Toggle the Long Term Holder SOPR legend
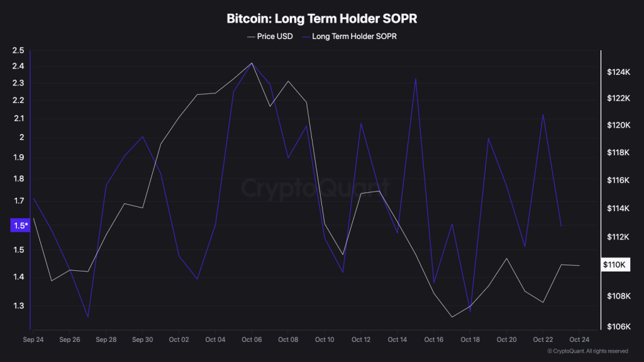Screen dimensions: 644x362 point(354,36)
